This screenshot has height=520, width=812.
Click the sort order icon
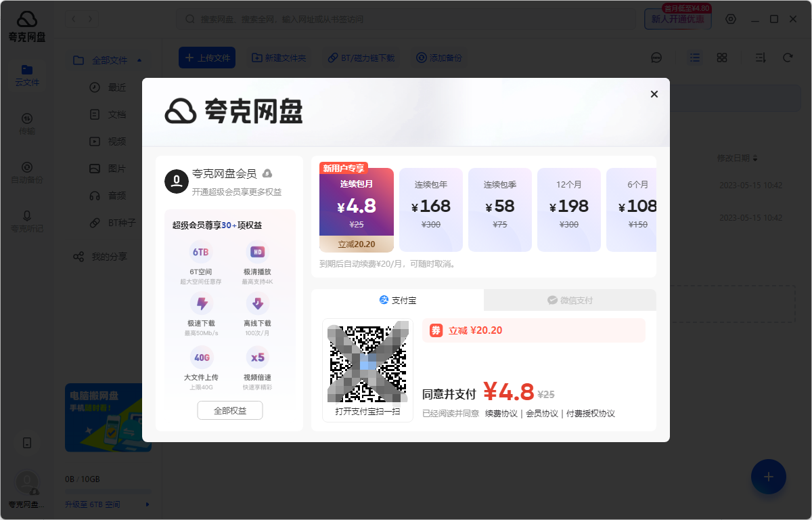(761, 58)
